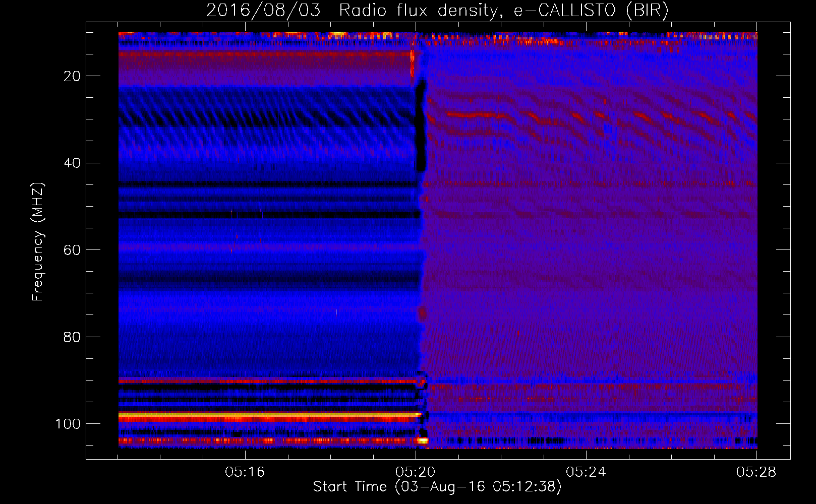Image resolution: width=816 pixels, height=504 pixels.
Task: Click the bright yellow band near 98 MHz
Action: pos(270,416)
